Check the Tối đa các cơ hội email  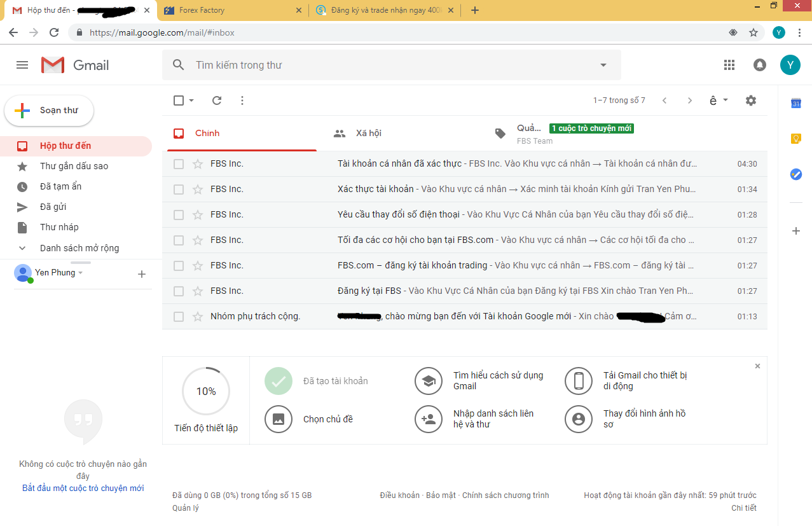coord(179,240)
